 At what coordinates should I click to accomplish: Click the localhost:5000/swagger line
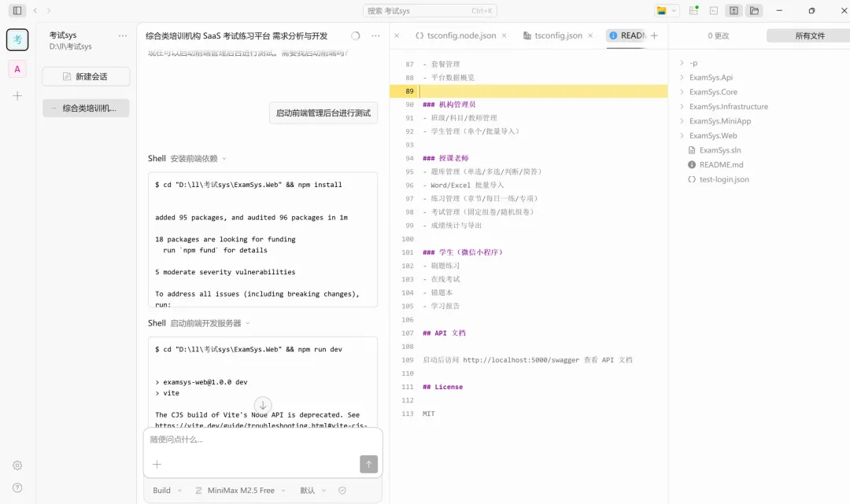[527, 360]
